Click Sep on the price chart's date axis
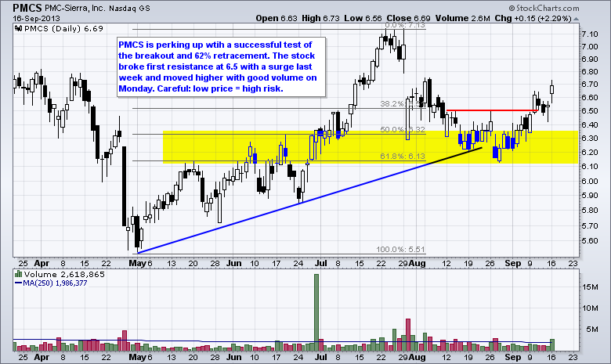 (x=513, y=264)
